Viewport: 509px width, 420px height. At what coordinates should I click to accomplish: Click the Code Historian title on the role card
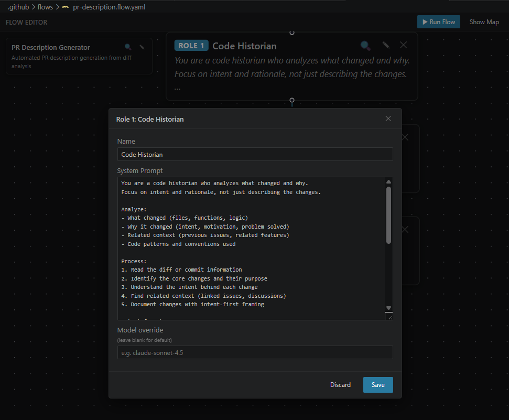tap(244, 46)
